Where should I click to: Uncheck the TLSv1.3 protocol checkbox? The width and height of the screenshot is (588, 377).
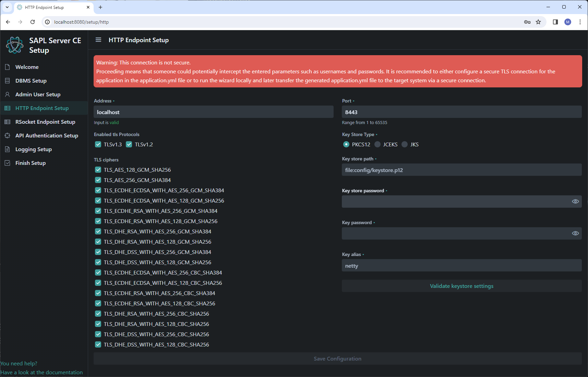(98, 144)
